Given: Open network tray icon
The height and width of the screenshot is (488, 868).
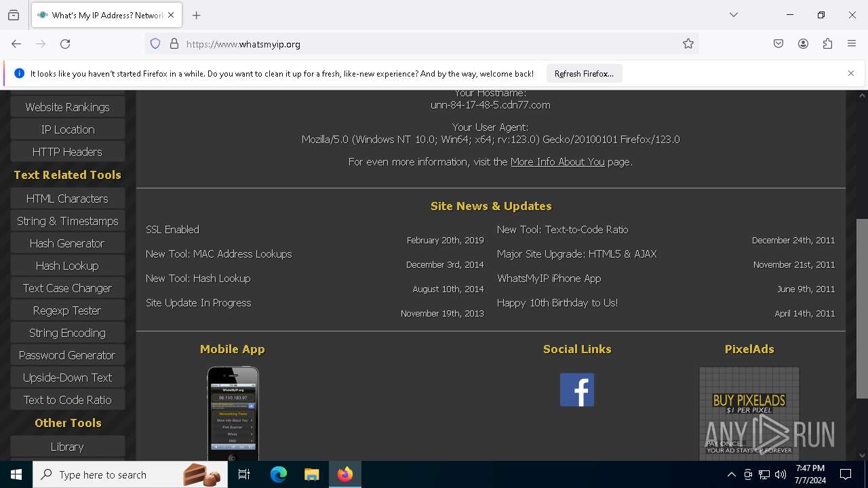Looking at the screenshot, I should coord(764,474).
